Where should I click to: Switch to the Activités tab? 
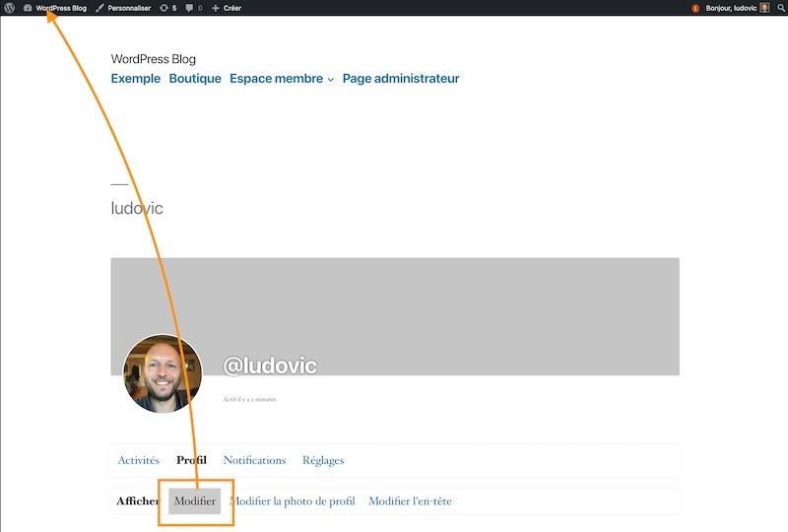click(138, 460)
